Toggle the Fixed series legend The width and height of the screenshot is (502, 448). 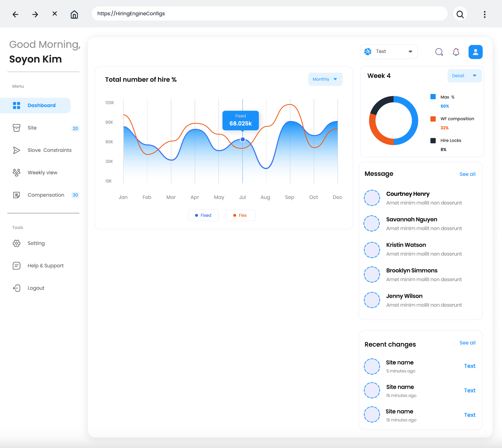pos(203,215)
